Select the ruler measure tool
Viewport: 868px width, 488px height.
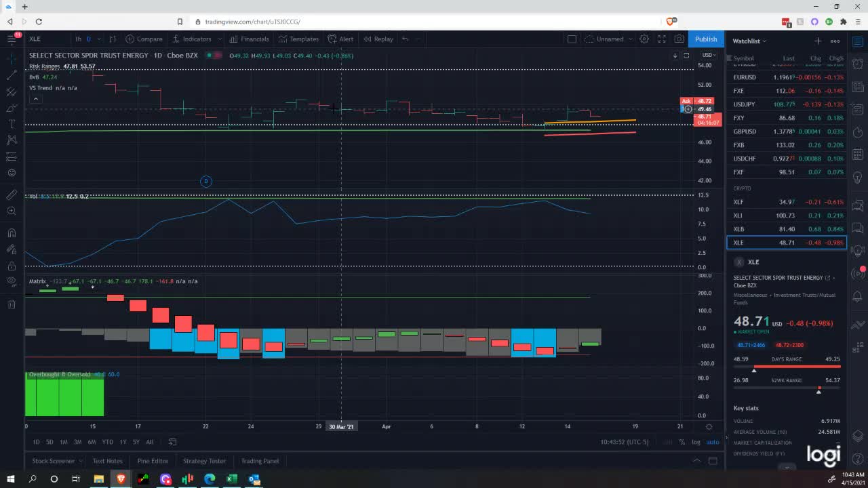12,195
